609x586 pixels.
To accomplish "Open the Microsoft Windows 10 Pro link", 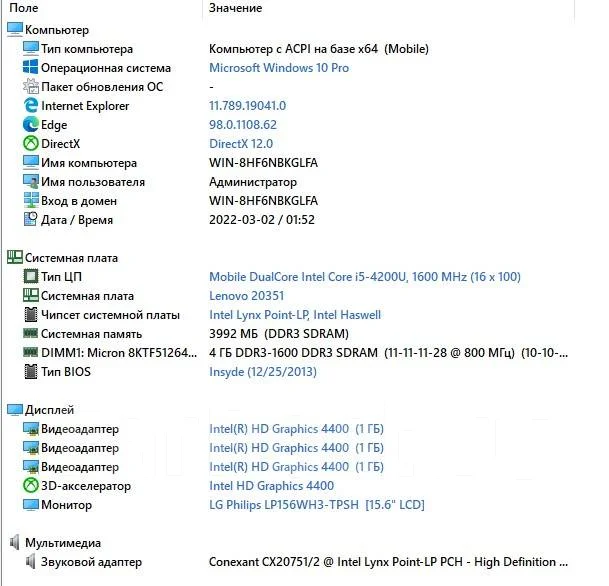I will (x=279, y=68).
